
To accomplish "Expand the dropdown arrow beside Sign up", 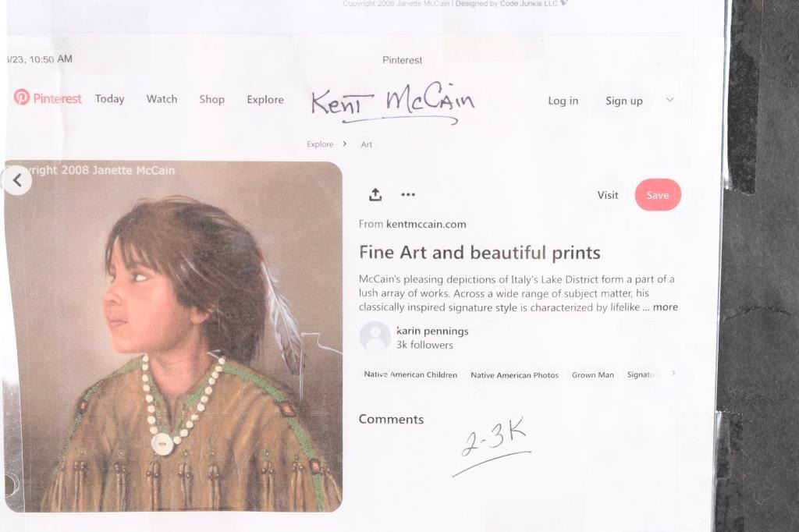I will [x=669, y=100].
